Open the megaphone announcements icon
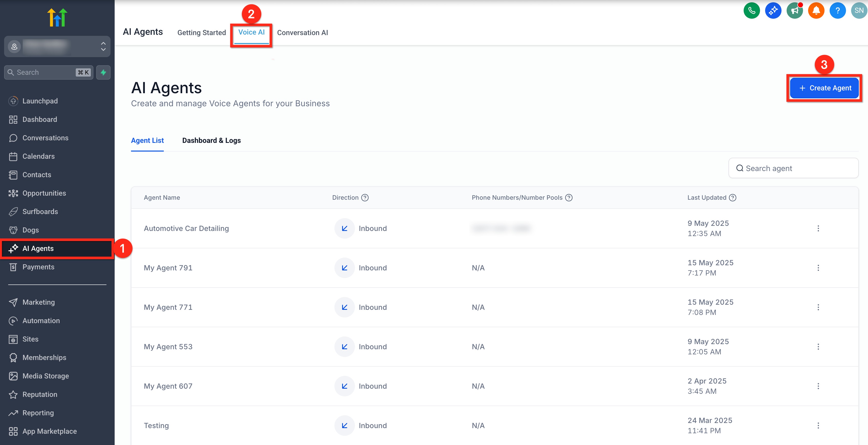Image resolution: width=868 pixels, height=445 pixels. [x=795, y=10]
